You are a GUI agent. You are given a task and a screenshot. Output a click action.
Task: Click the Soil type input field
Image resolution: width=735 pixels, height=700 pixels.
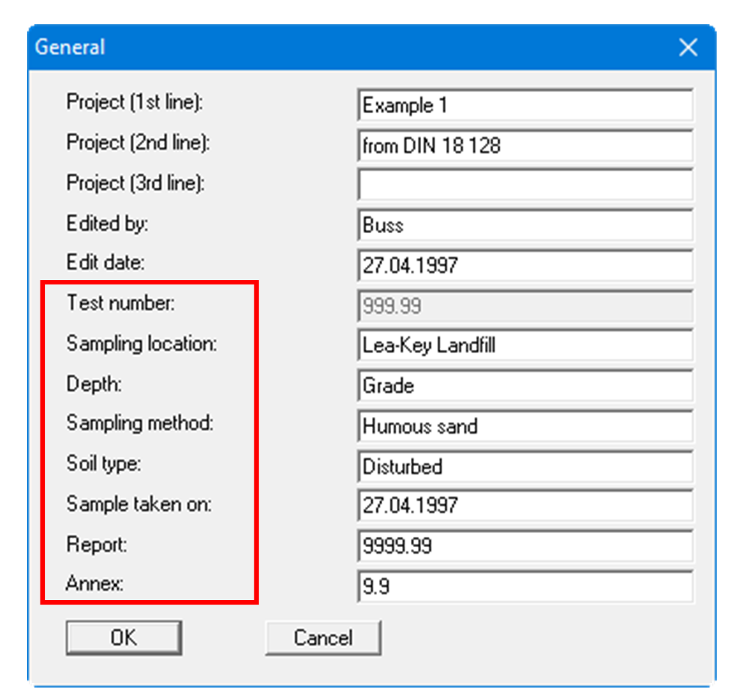pyautogui.click(x=525, y=466)
